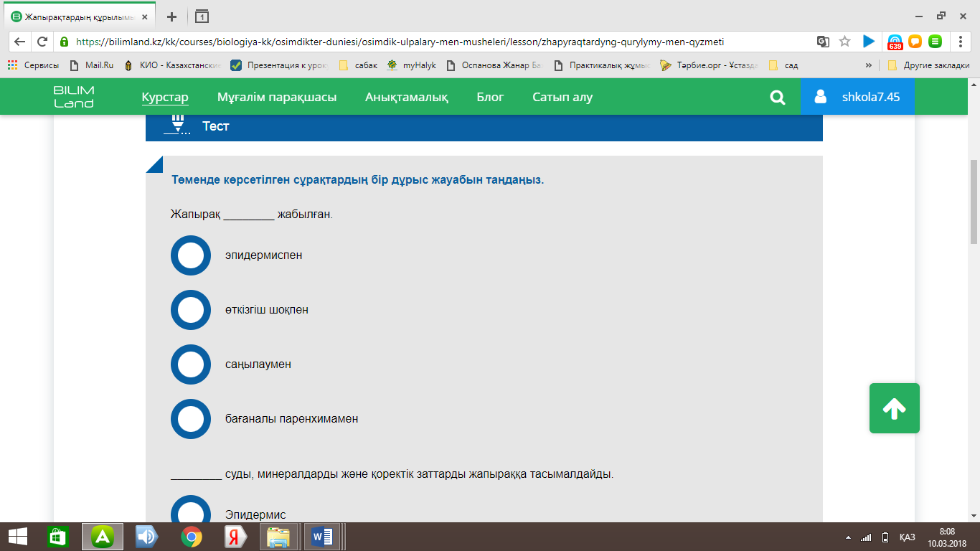The height and width of the screenshot is (551, 980).
Task: Open File Explorer from the taskbar
Action: [x=278, y=536]
